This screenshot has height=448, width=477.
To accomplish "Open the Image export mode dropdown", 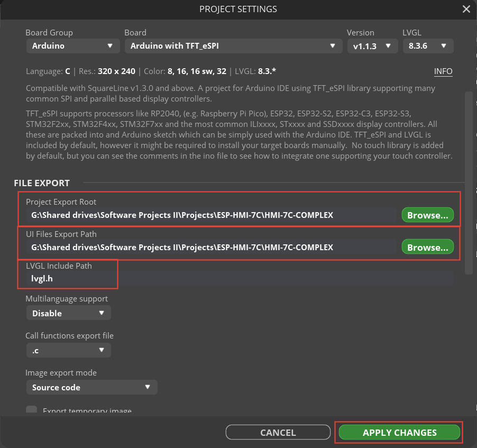I will click(91, 387).
